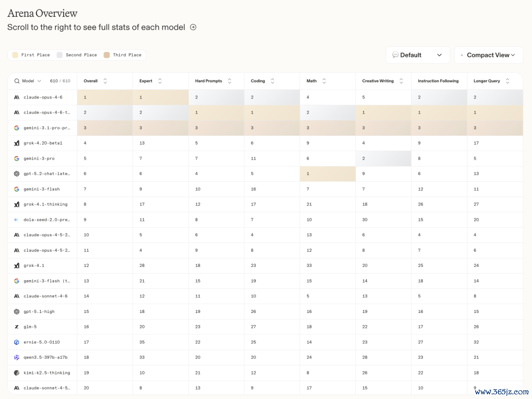This screenshot has width=532, height=399.
Task: Open the Default category dropdown
Action: tap(418, 55)
